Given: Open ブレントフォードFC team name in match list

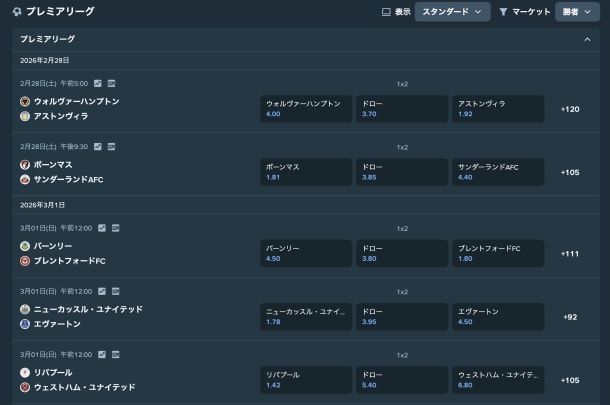Looking at the screenshot, I should (x=70, y=261).
